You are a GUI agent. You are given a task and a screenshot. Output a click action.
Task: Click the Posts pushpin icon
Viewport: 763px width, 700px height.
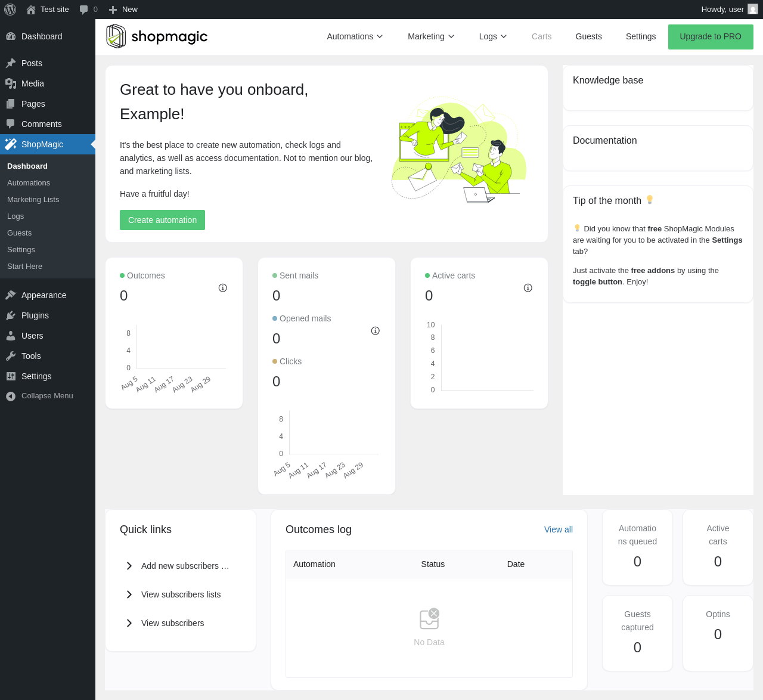11,63
